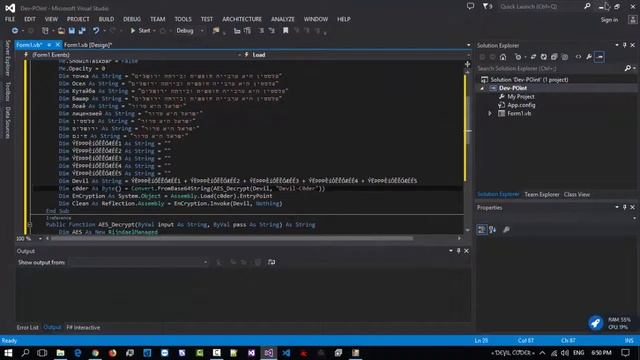The height and width of the screenshot is (360, 640).
Task: Switch to the Error List tab
Action: tap(27, 327)
